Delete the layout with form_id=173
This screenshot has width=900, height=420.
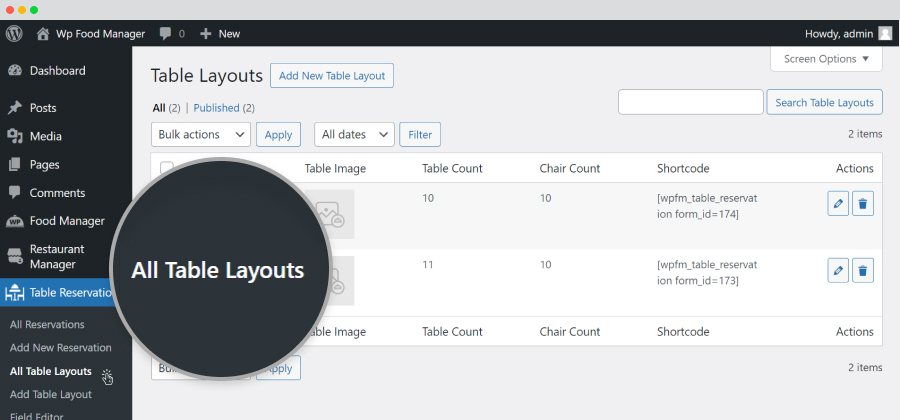pyautogui.click(x=863, y=270)
